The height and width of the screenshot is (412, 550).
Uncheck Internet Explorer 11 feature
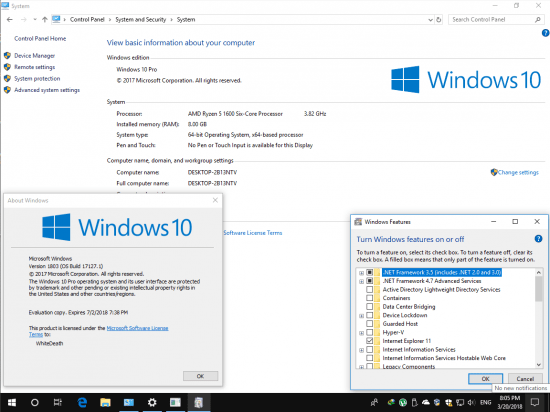point(369,341)
